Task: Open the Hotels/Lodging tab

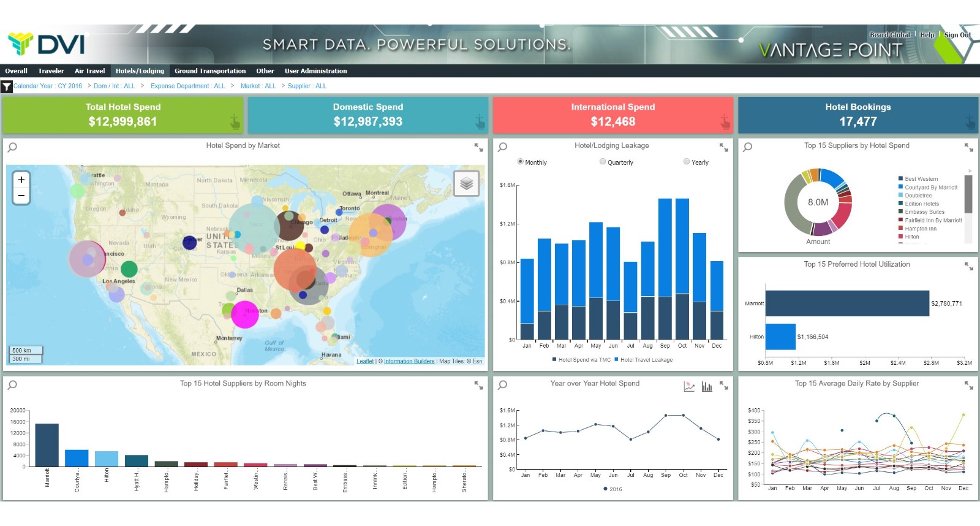Action: [140, 71]
